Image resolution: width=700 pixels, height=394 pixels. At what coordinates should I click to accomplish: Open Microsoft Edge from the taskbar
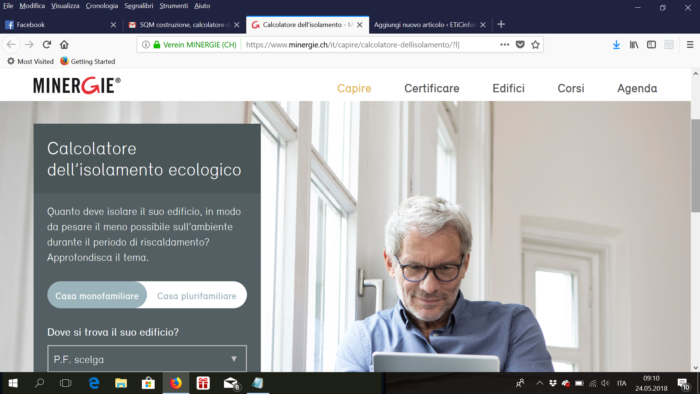[x=94, y=383]
